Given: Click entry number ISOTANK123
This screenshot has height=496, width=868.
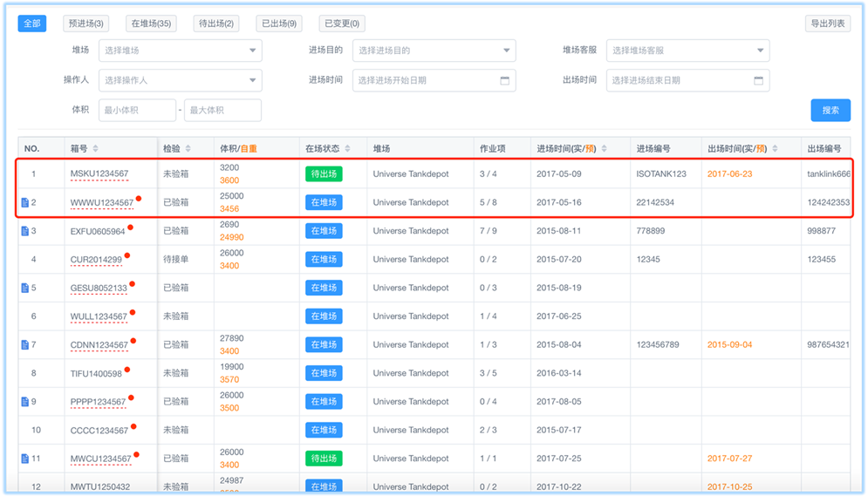Looking at the screenshot, I should coord(661,173).
